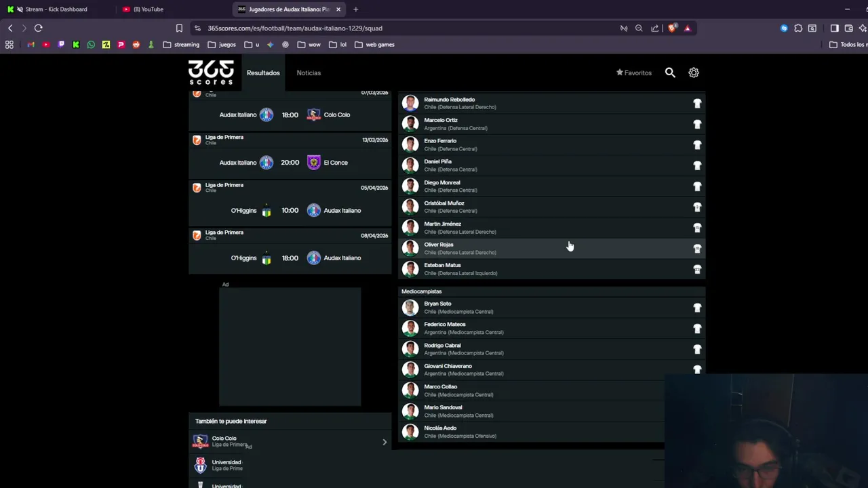Click the shirt icon for Bryan Soto

(x=697, y=308)
